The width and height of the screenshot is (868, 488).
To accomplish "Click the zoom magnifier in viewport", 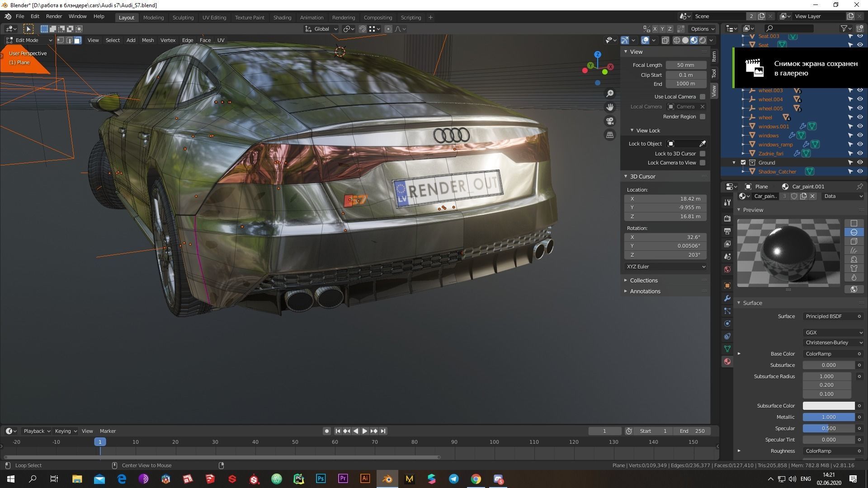I will 610,93.
